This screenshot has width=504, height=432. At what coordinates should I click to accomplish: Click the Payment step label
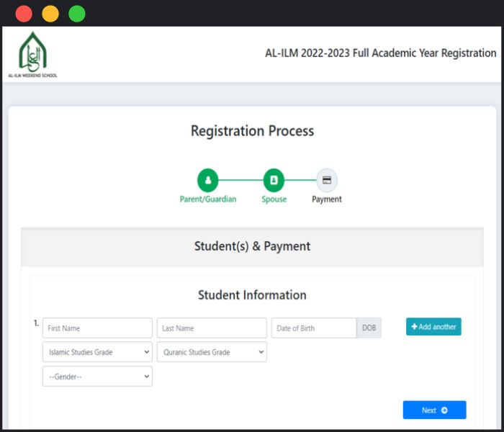pos(326,199)
